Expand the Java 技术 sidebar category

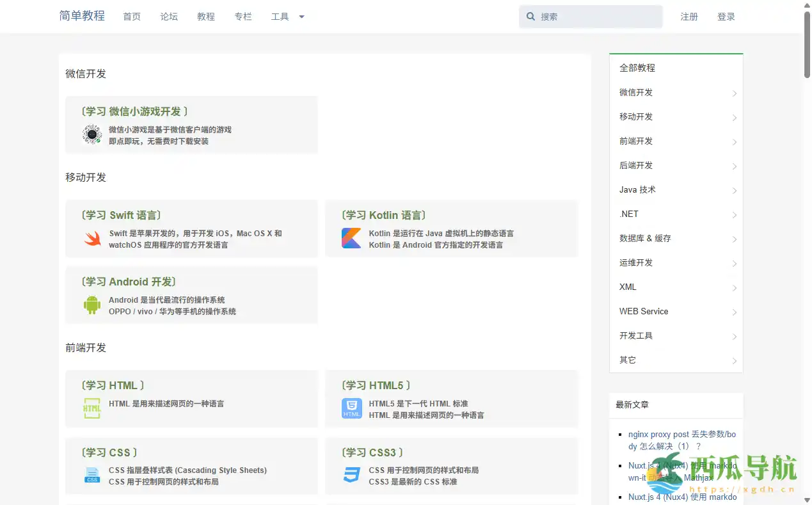[x=734, y=191]
